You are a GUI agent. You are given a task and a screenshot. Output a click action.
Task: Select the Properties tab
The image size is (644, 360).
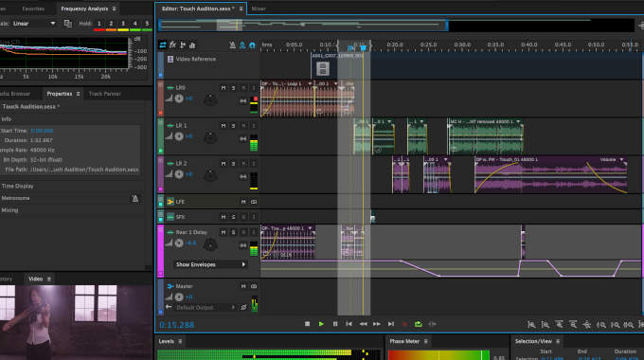coord(59,94)
